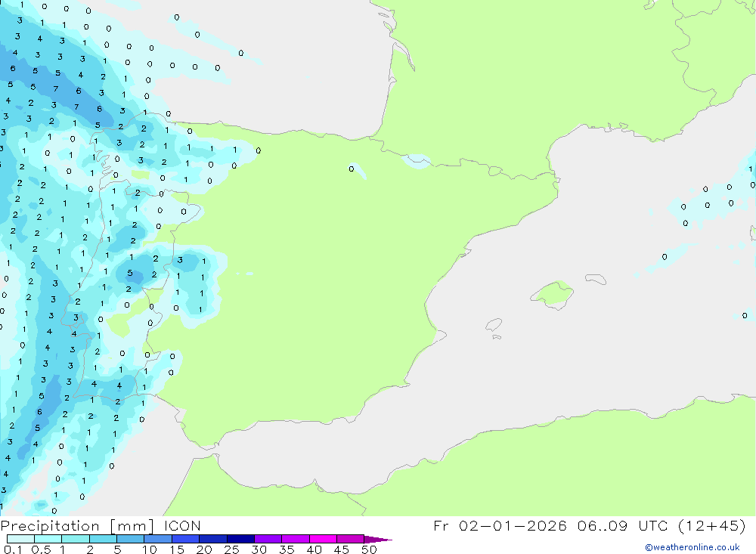Select the 20 to 25 mm legend swatch
Screen dimensions: 756x554
click(212, 539)
